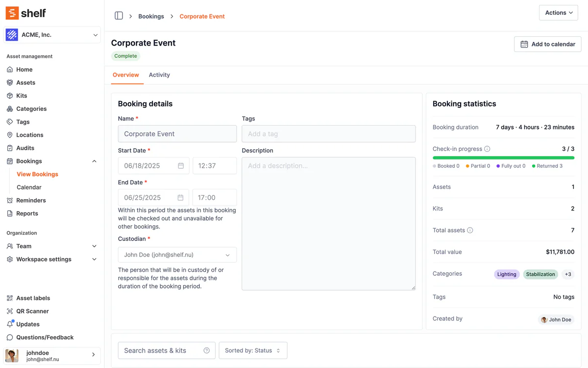Click the Complete status badge
The height and width of the screenshot is (368, 588).
(125, 56)
